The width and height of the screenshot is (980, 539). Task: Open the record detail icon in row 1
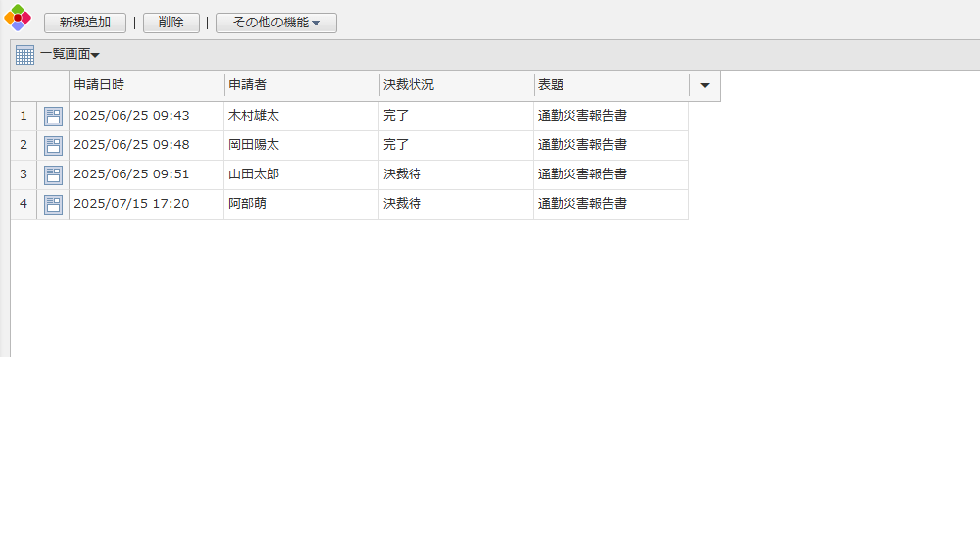pos(53,117)
